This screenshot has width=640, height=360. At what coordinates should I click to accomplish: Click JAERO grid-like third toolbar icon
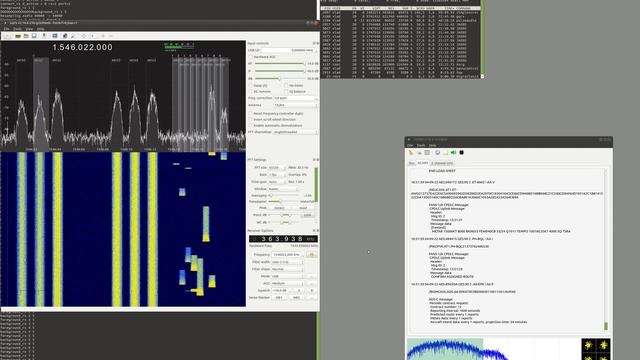(427, 153)
